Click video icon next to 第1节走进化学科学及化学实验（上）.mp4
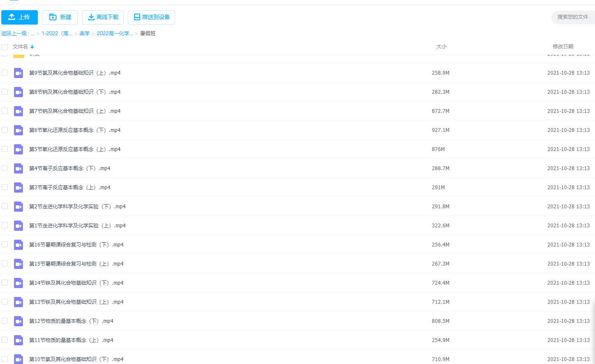595x364 pixels. tap(18, 226)
